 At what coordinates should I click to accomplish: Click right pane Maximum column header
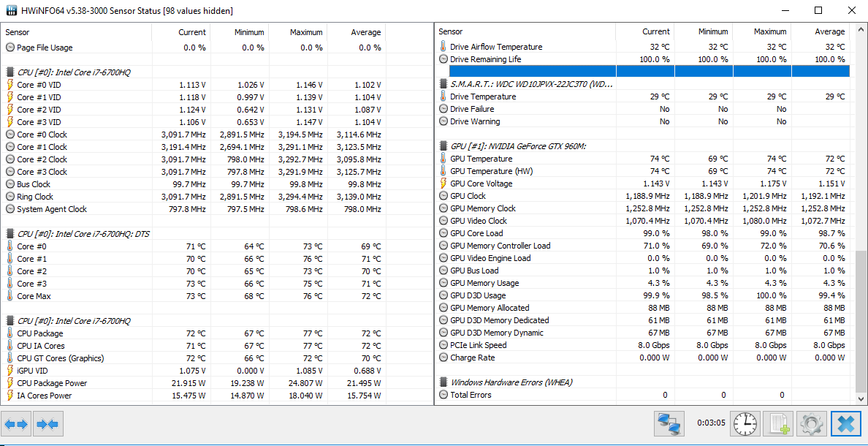(x=762, y=31)
